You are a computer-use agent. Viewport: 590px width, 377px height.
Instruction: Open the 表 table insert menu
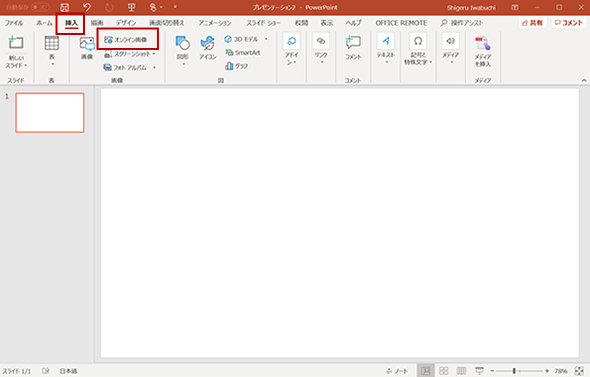tap(52, 50)
